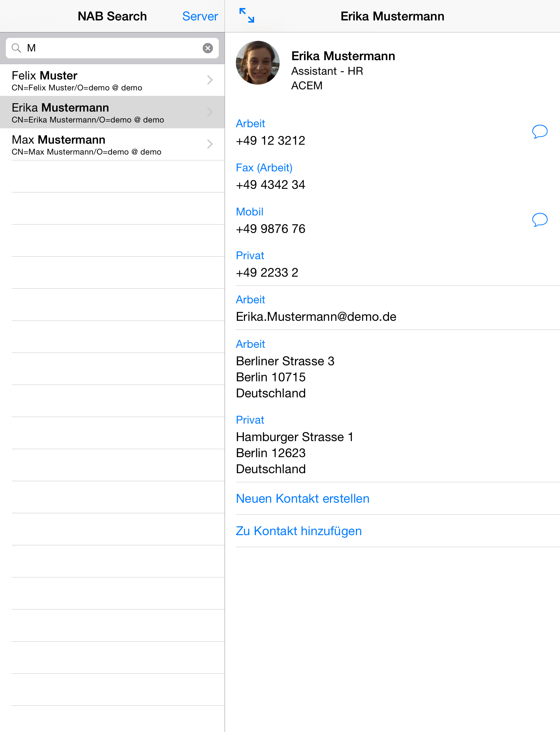560x732 pixels.
Task: Open chevron for Felix Muster row
Action: click(x=210, y=80)
